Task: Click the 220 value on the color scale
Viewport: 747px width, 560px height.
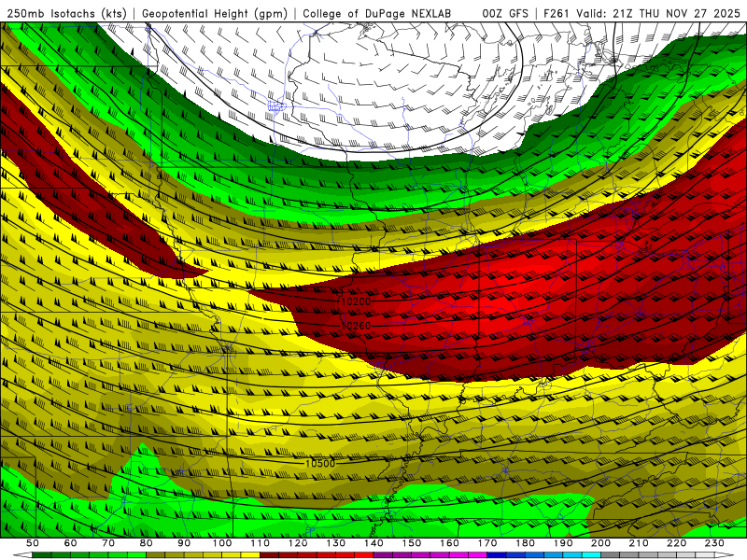Action: (x=676, y=543)
